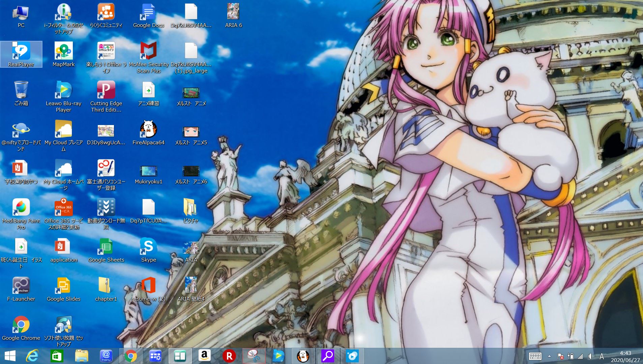This screenshot has width=643, height=364.
Task: Select the McAfee Security Scan Plus icon
Action: [148, 57]
